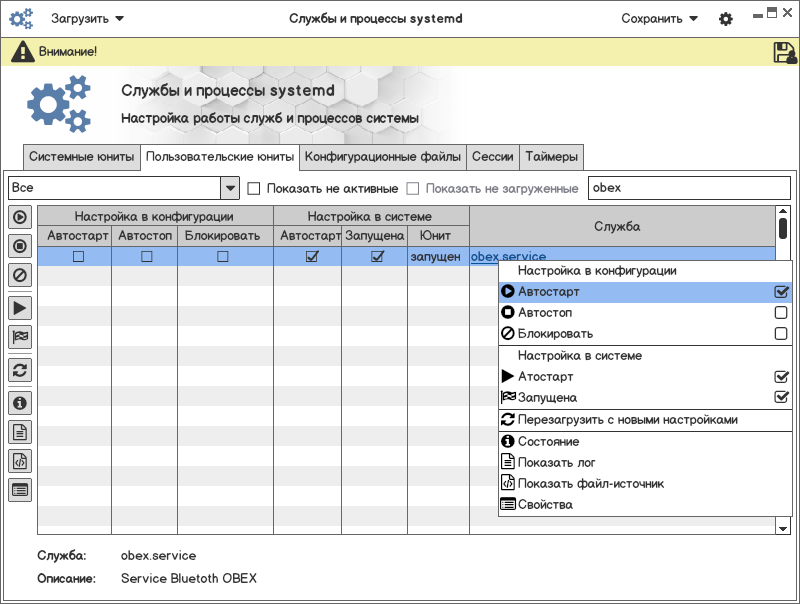This screenshot has width=800, height=604.
Task: Toggle Автостоп checkbox in context menu
Action: pos(781,313)
